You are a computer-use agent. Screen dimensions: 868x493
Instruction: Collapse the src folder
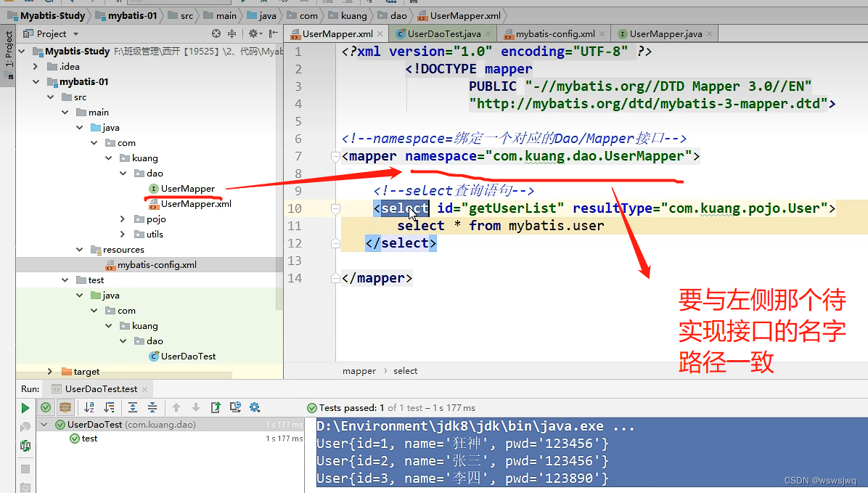pyautogui.click(x=50, y=97)
